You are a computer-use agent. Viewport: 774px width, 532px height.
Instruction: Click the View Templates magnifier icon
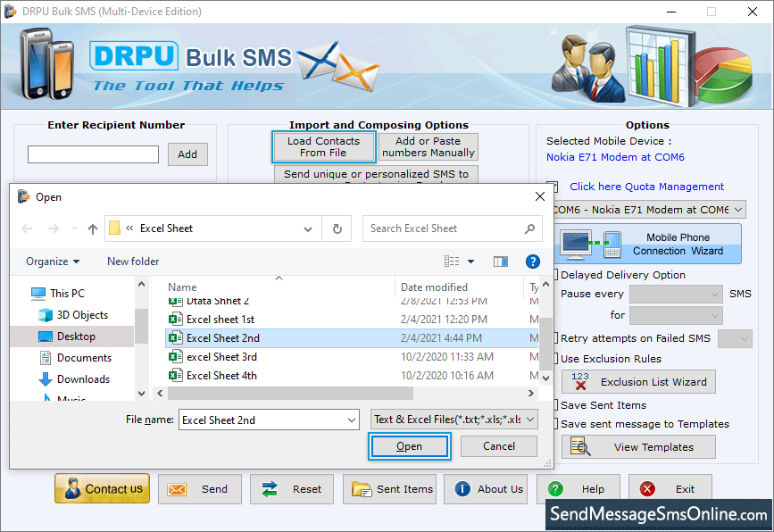[x=580, y=446]
